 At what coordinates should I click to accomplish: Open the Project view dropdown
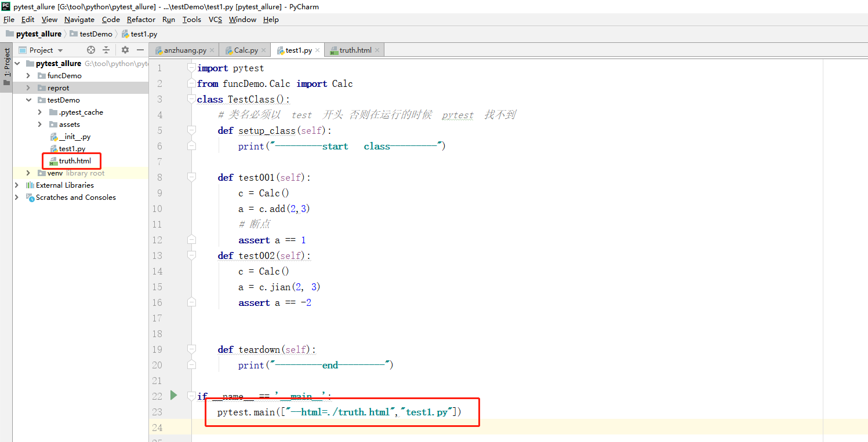coord(41,50)
